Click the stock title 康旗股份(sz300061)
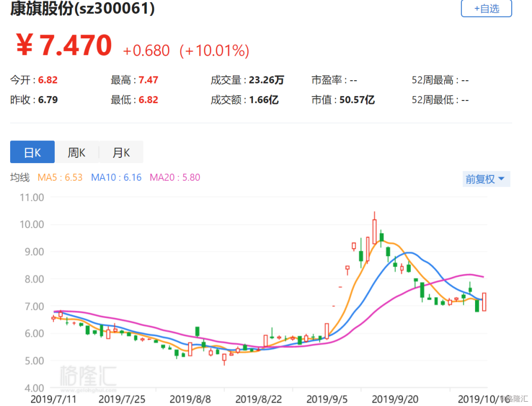The image size is (532, 406). coord(82,8)
